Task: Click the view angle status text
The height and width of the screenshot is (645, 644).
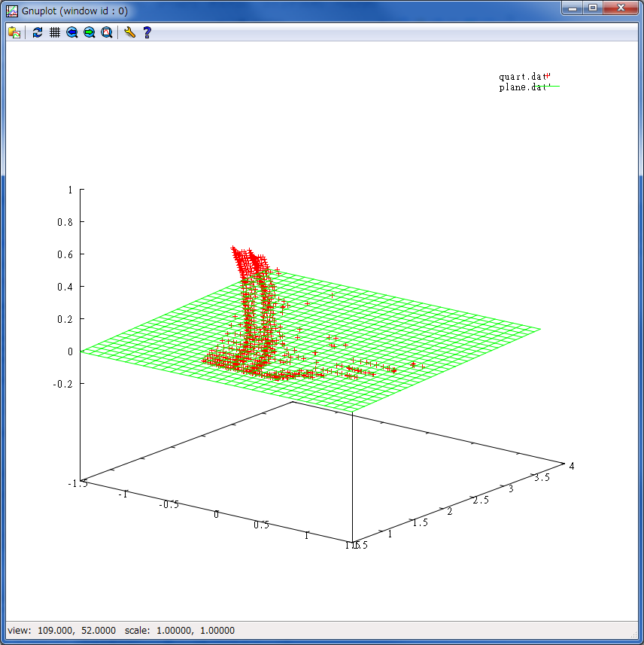Action: tap(62, 630)
